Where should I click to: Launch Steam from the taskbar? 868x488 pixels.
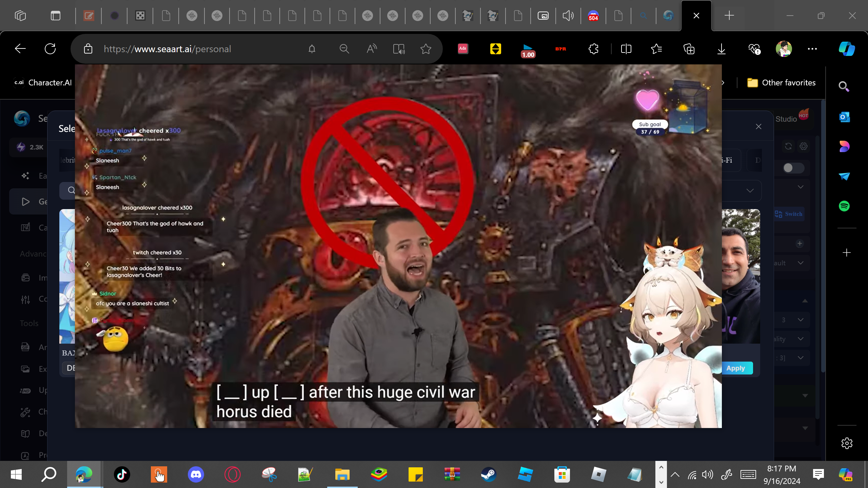click(489, 474)
